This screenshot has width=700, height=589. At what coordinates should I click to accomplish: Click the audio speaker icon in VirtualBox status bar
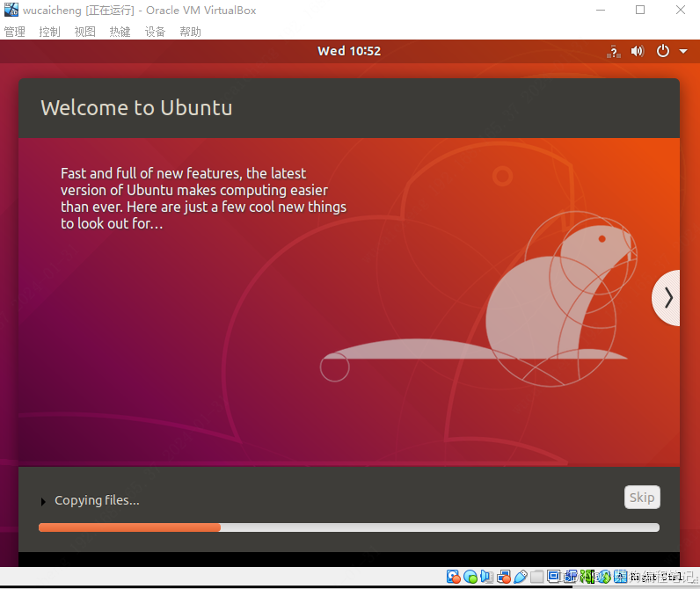click(486, 577)
